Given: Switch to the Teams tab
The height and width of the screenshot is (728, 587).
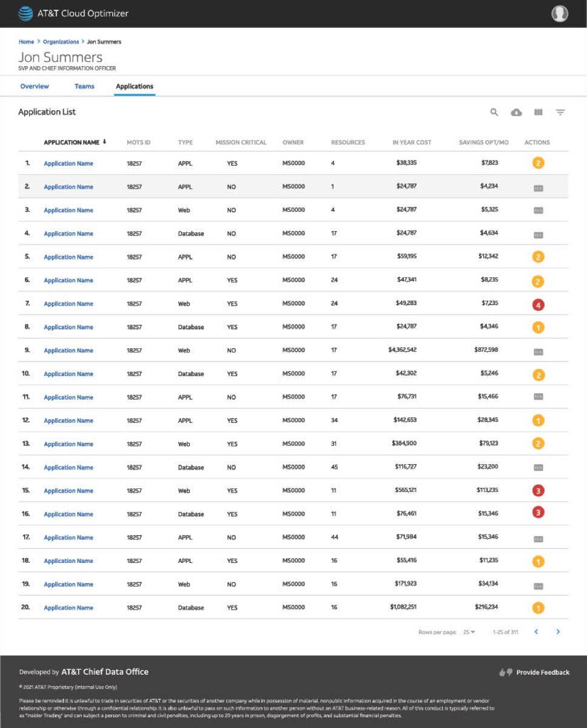Looking at the screenshot, I should (84, 86).
